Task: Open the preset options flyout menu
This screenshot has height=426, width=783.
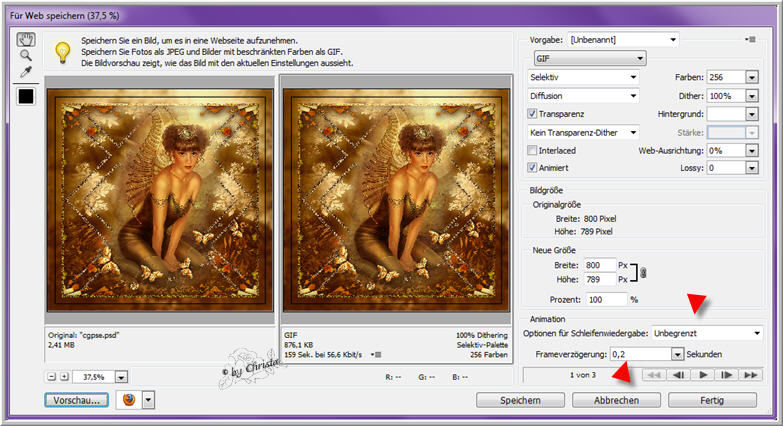Action: click(750, 39)
